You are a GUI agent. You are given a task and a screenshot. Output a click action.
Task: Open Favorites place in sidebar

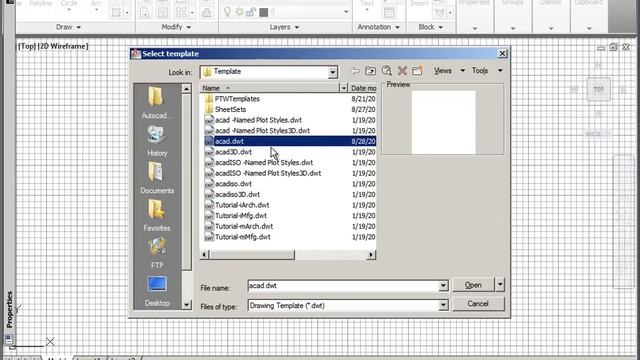pos(157,215)
